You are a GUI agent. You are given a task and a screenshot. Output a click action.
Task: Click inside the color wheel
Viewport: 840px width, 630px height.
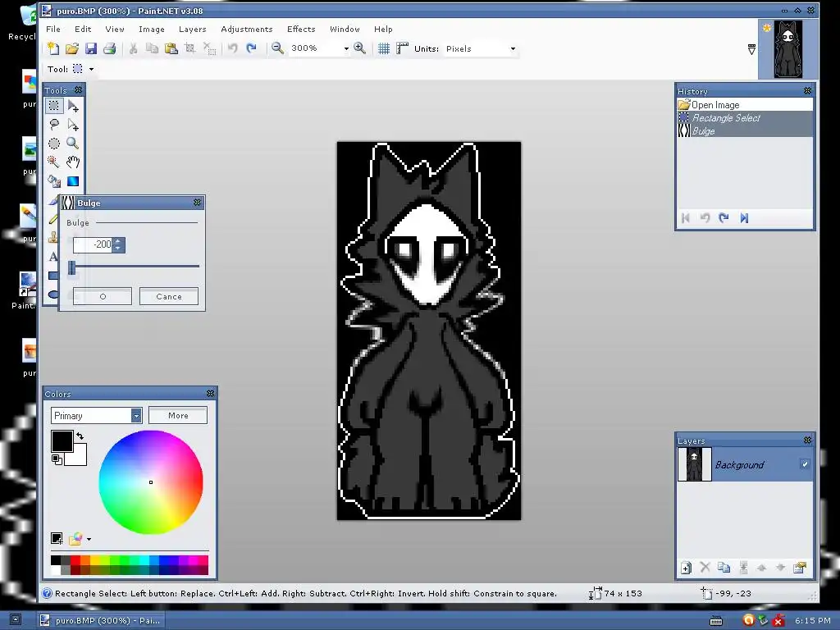pos(151,482)
